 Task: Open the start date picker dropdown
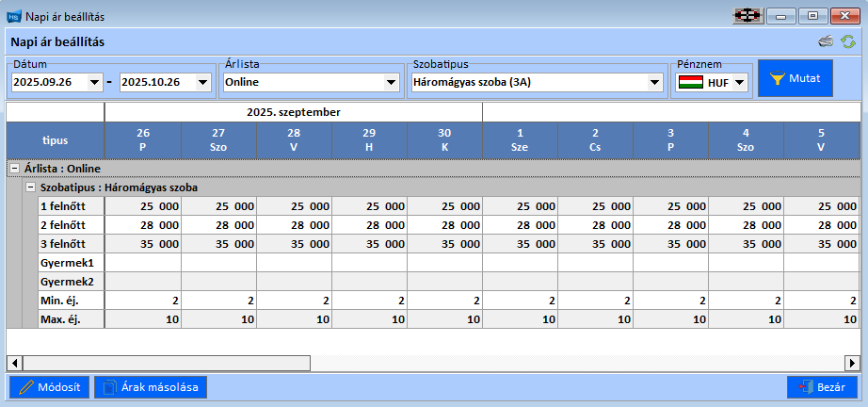coord(93,83)
